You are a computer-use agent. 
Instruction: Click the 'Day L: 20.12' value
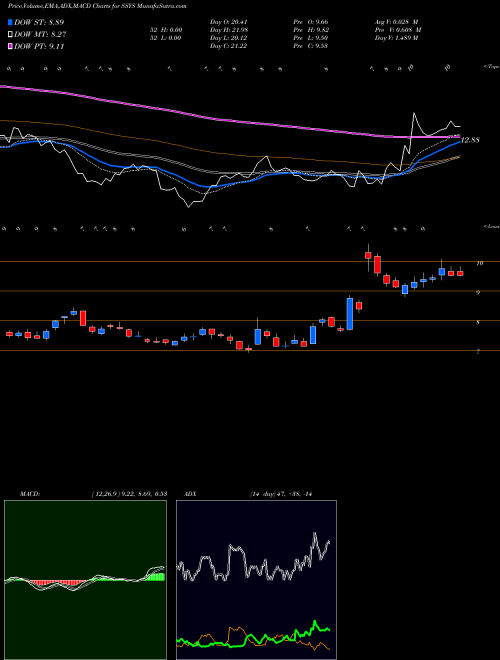point(229,38)
